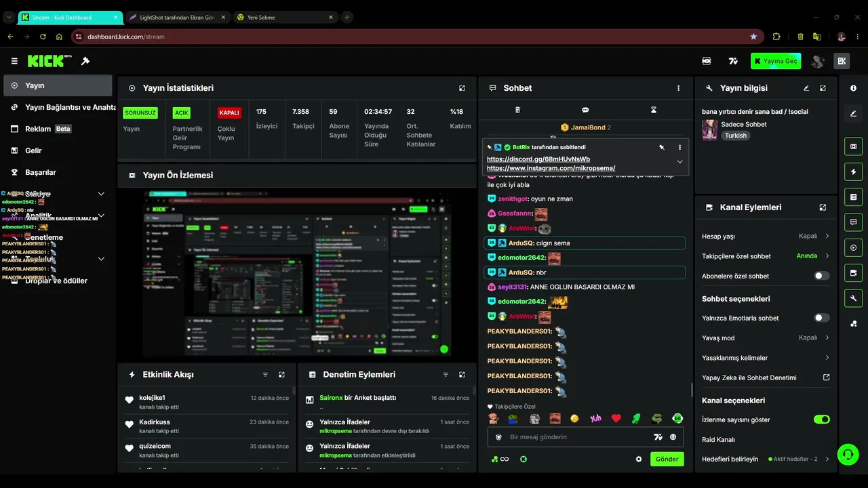Send message with Gönder button
The width and height of the screenshot is (868, 488).
click(667, 459)
